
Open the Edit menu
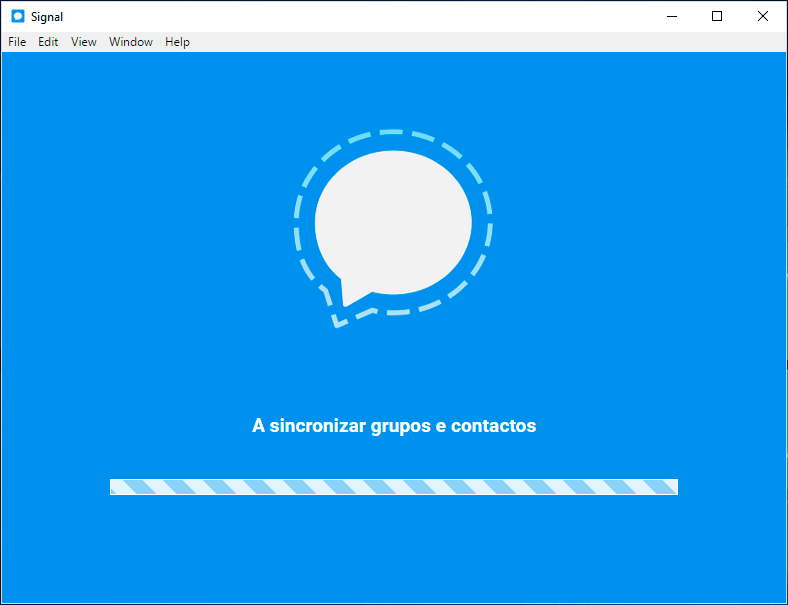48,42
